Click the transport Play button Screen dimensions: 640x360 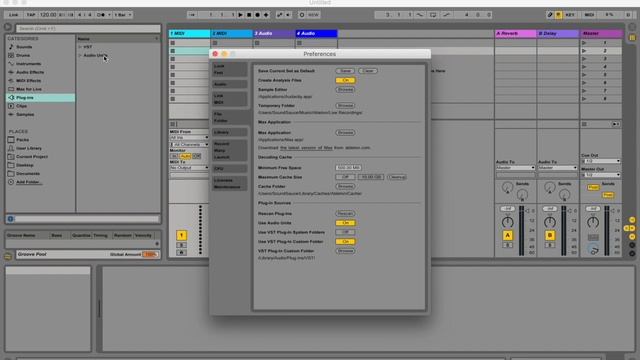tap(240, 15)
